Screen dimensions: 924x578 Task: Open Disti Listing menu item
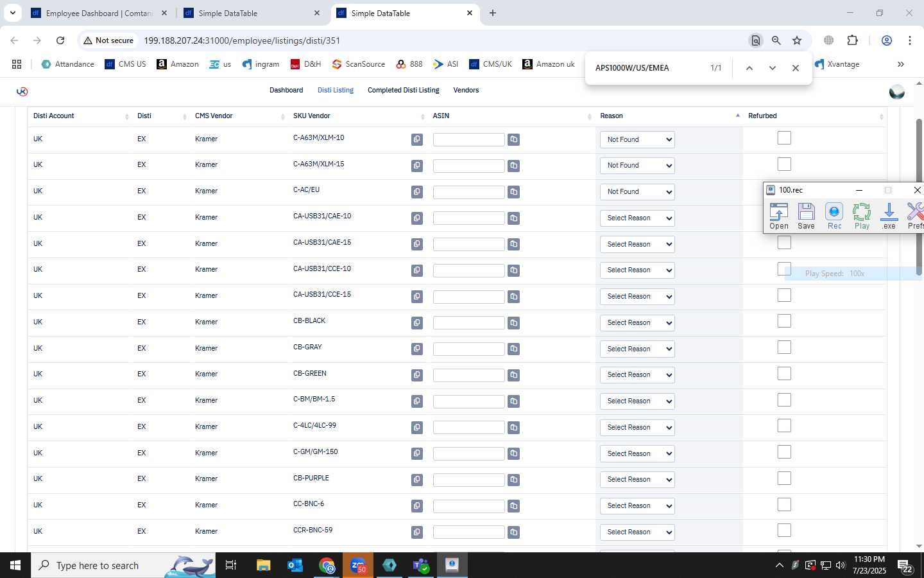(x=336, y=91)
